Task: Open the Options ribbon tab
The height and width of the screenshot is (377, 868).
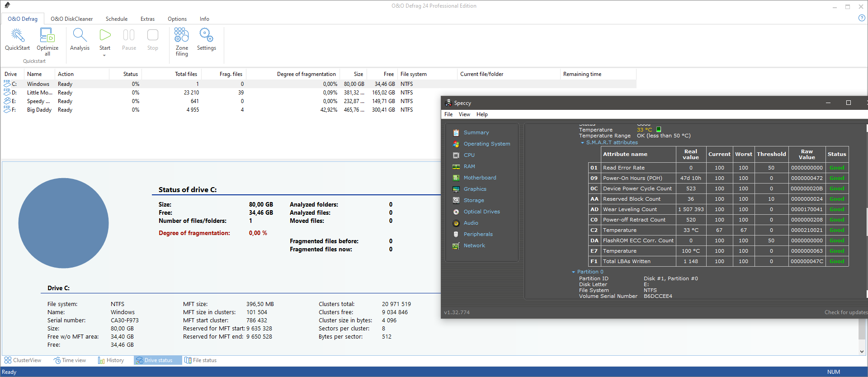Action: pyautogui.click(x=177, y=19)
